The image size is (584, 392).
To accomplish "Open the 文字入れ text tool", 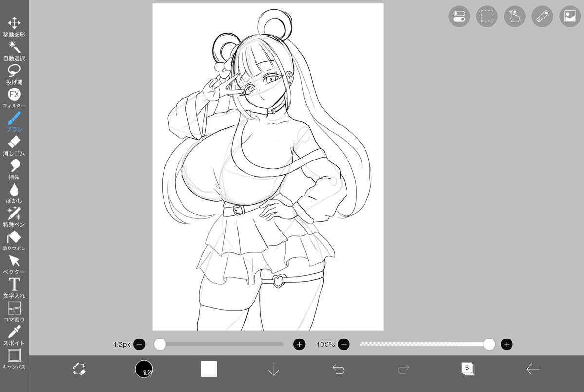I will point(14,288).
